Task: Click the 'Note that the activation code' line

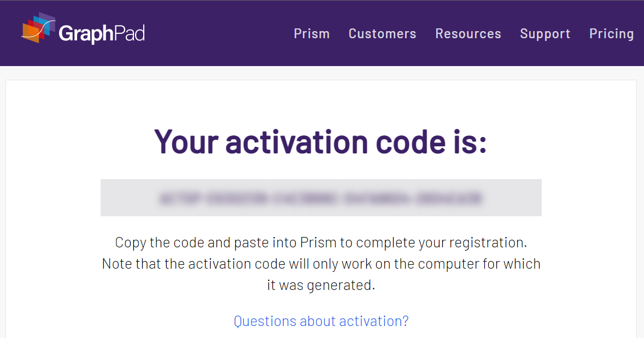Action: tap(321, 264)
